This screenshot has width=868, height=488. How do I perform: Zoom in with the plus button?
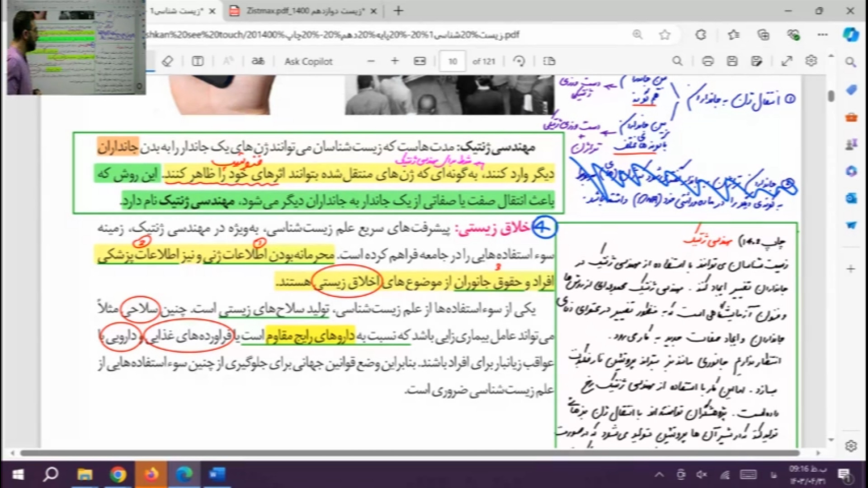tap(395, 61)
